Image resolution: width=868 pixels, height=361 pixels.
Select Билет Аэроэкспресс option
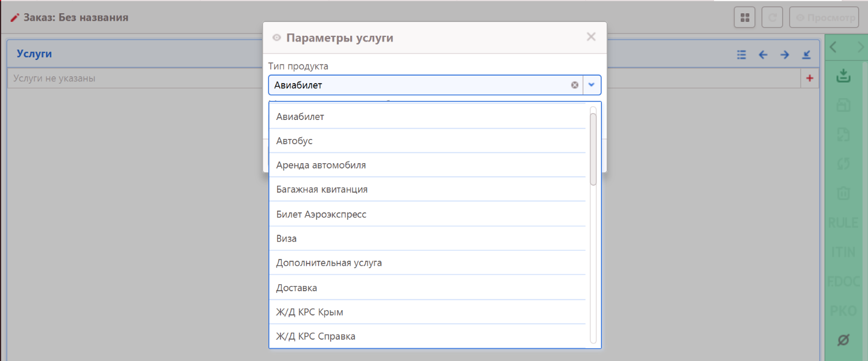click(x=321, y=215)
